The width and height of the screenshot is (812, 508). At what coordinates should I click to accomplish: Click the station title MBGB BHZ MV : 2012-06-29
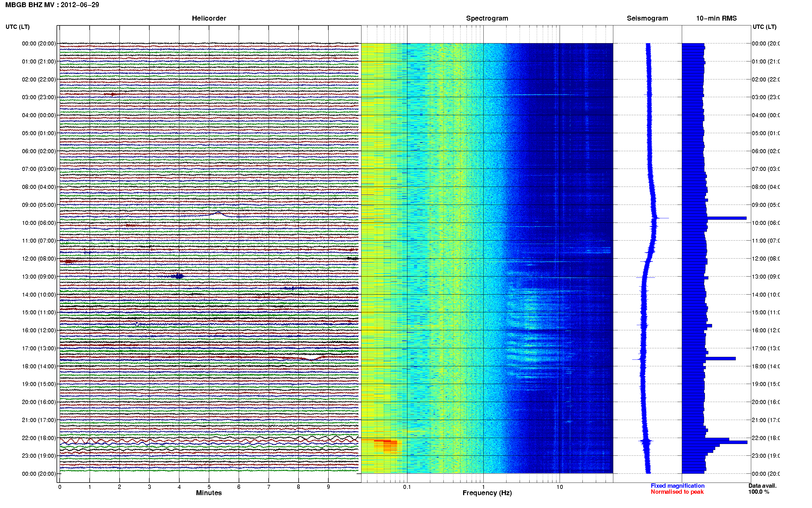52,5
